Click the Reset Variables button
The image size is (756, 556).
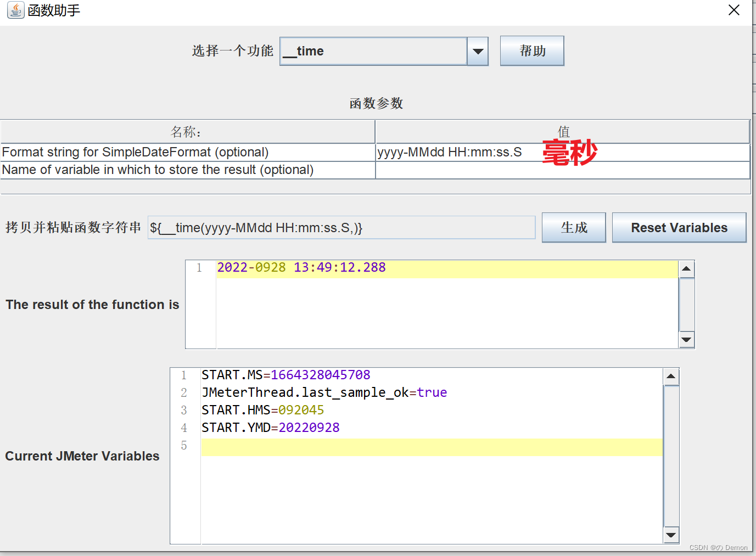679,227
